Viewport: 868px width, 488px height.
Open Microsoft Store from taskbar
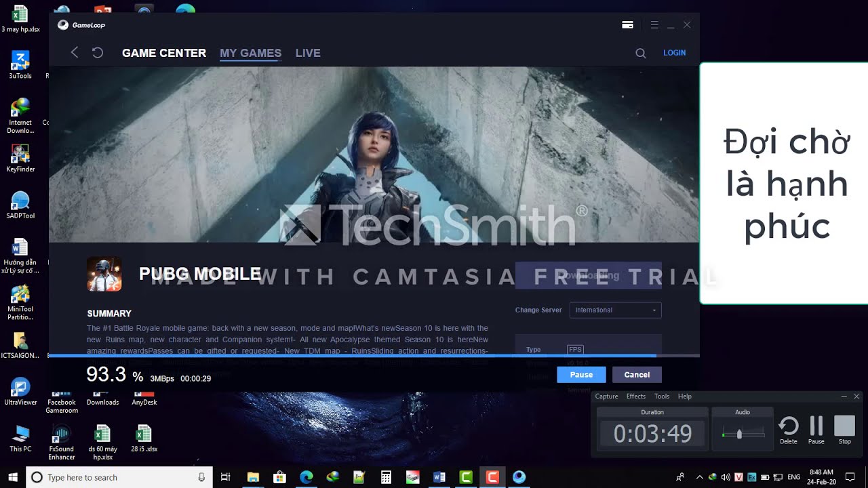click(279, 477)
